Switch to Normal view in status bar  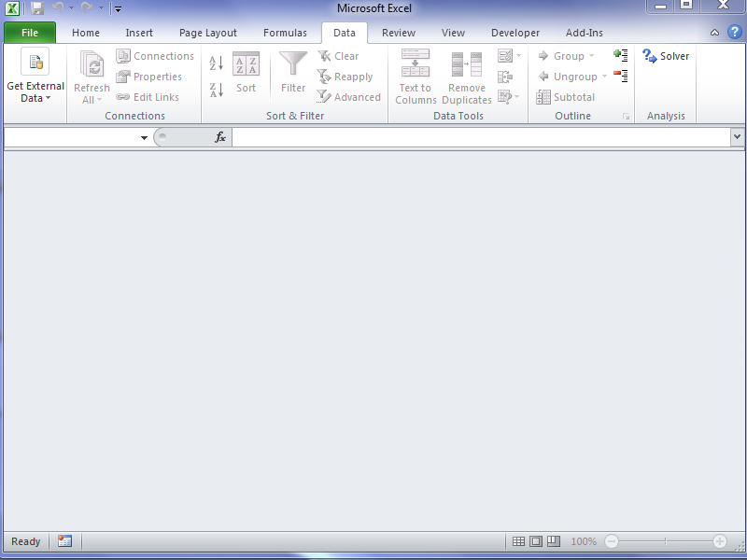(518, 541)
